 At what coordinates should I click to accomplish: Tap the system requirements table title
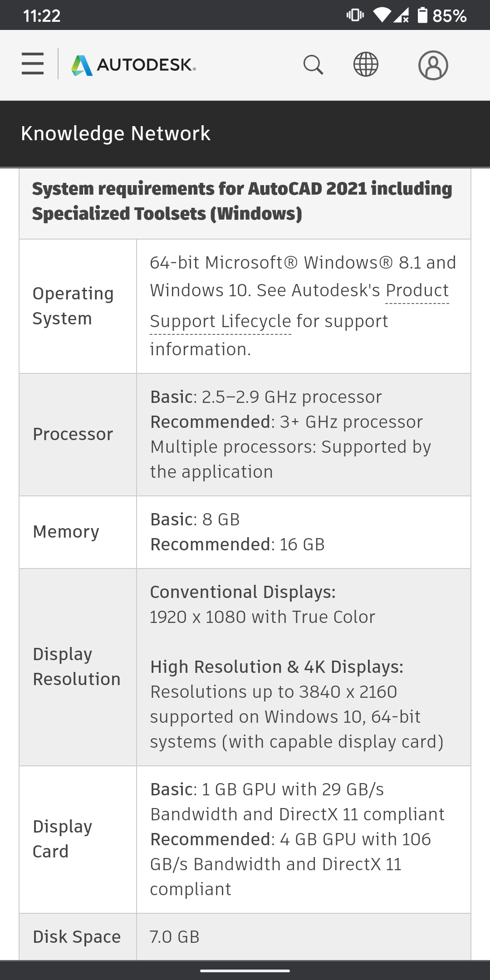coord(242,201)
